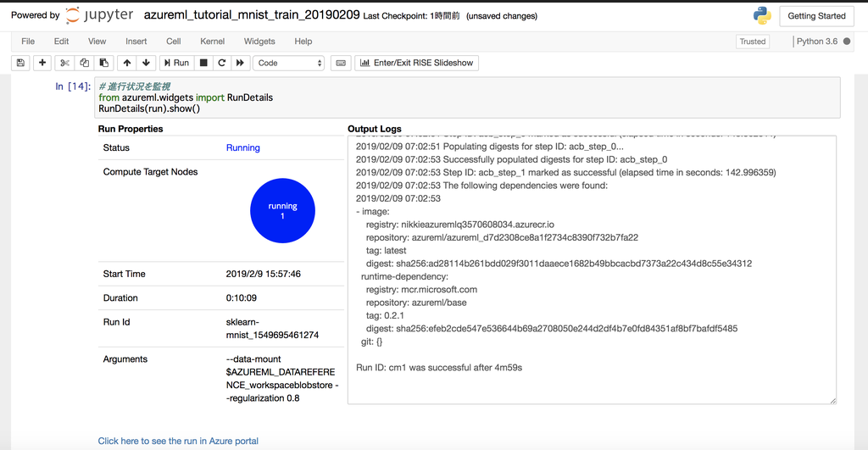The image size is (868, 450).
Task: Open the Edit menu
Action: tap(61, 42)
